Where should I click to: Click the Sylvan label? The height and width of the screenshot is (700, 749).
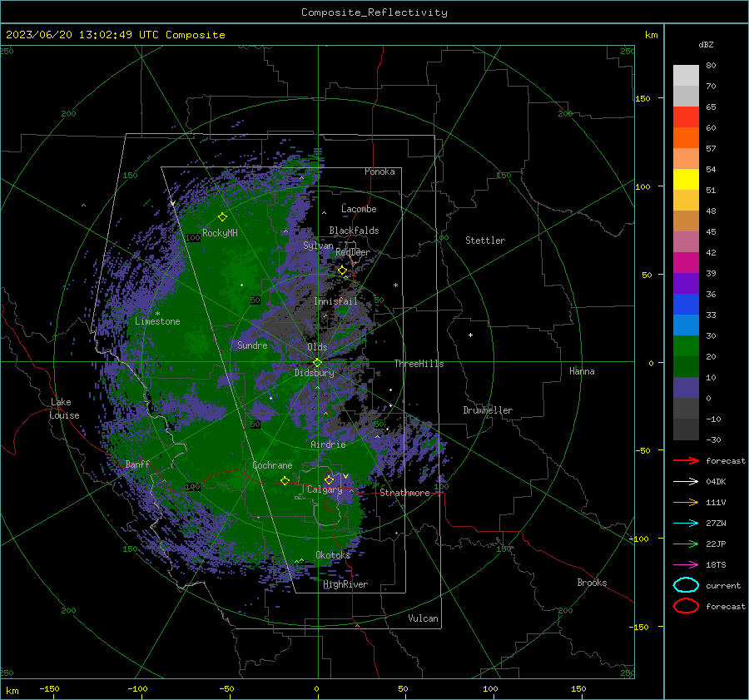[318, 246]
